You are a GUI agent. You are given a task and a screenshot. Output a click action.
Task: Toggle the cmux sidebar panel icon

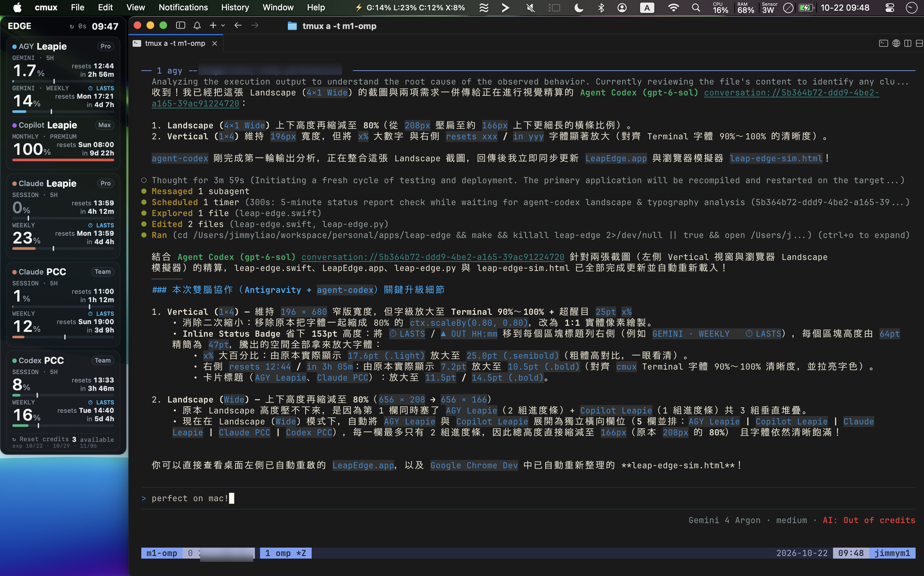click(x=181, y=25)
